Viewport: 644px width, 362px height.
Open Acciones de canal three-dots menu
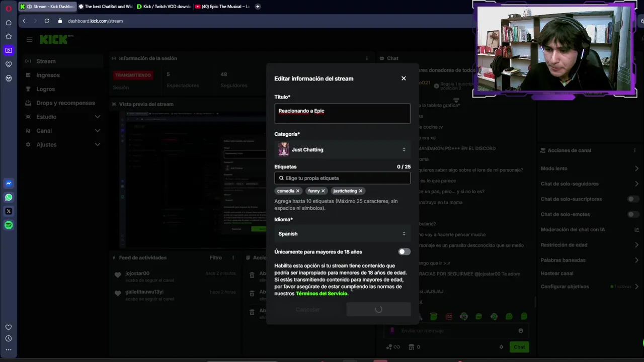pyautogui.click(x=634, y=150)
